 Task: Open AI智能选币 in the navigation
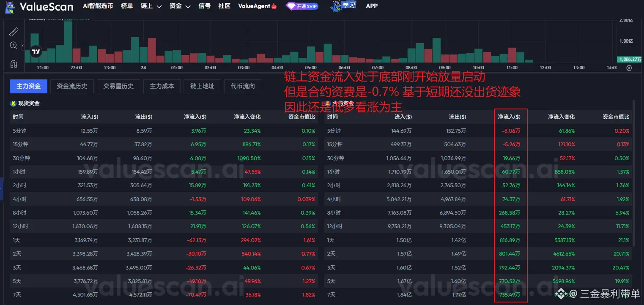click(x=98, y=6)
